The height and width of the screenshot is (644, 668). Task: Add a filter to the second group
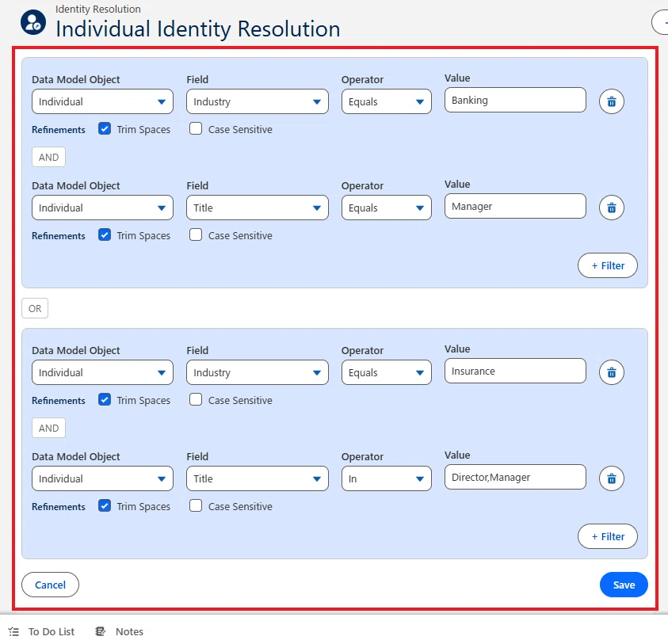(608, 537)
